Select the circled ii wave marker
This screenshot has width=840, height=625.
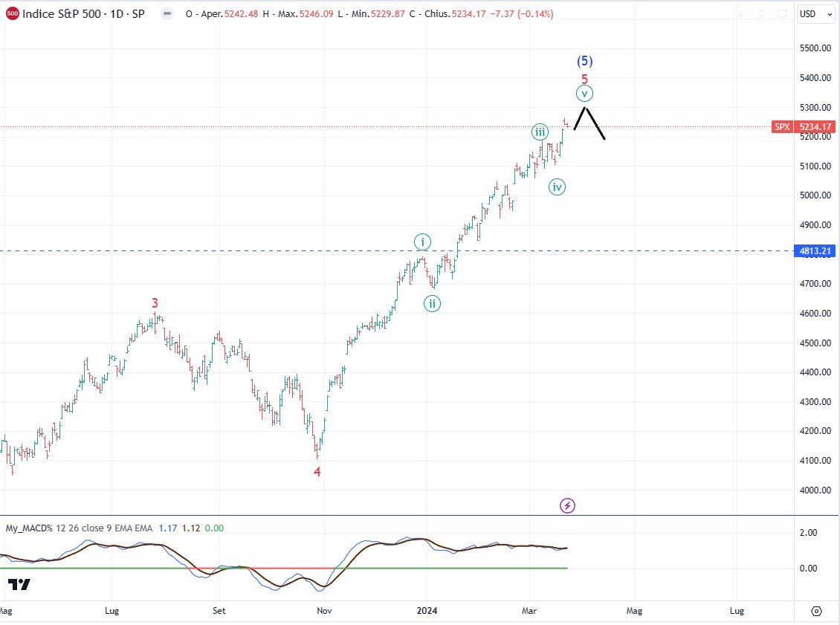pyautogui.click(x=432, y=304)
